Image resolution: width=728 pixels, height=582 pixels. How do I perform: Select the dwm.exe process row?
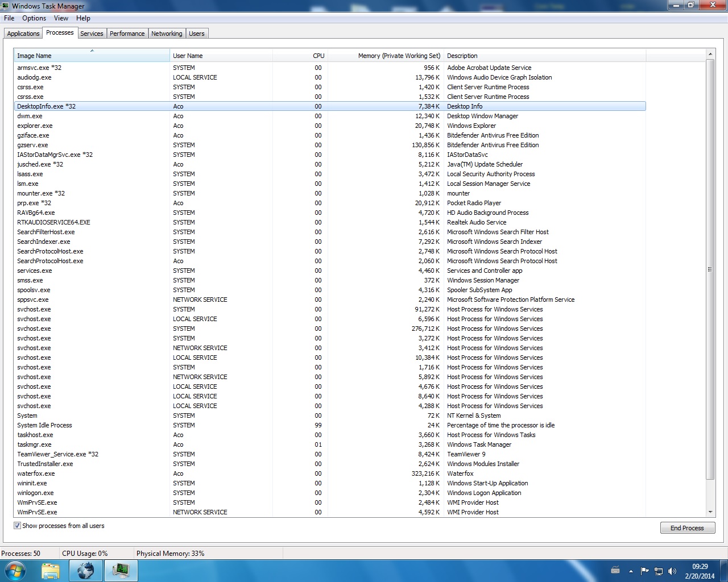tap(330, 116)
